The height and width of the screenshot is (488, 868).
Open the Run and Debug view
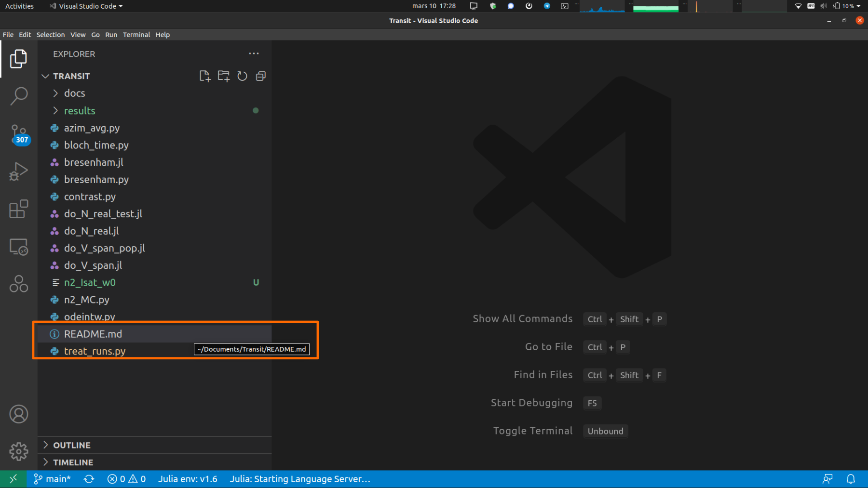pos(19,171)
